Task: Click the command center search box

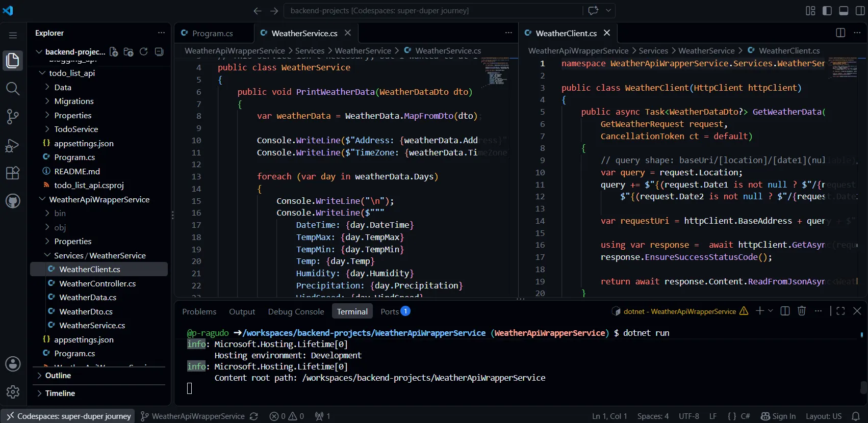Action: [x=433, y=11]
